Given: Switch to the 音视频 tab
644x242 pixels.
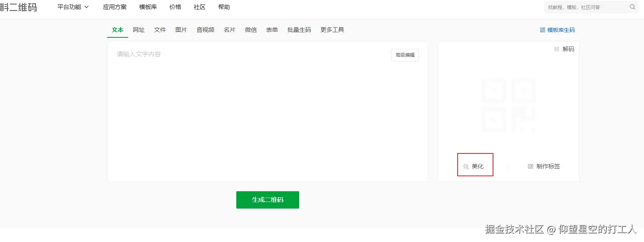Looking at the screenshot, I should tap(206, 30).
